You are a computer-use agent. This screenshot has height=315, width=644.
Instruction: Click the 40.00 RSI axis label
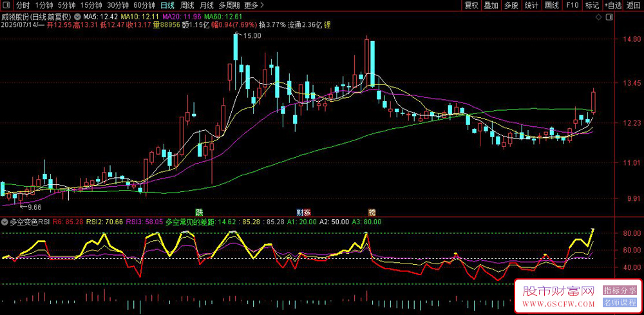(x=632, y=267)
